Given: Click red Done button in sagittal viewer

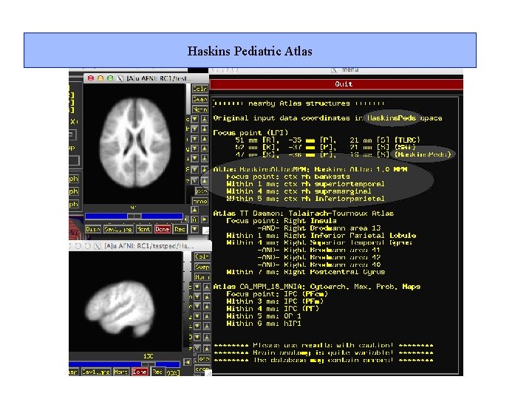Looking at the screenshot, I should [140, 372].
